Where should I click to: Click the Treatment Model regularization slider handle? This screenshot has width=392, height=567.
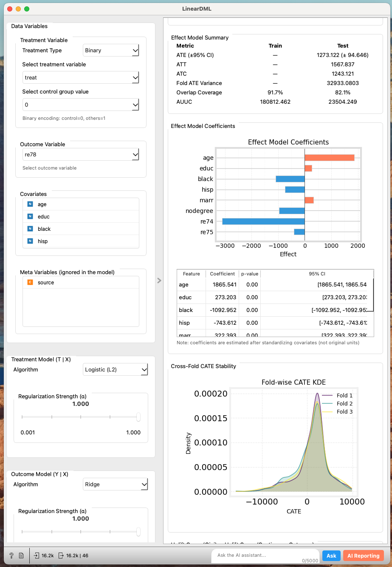(138, 417)
